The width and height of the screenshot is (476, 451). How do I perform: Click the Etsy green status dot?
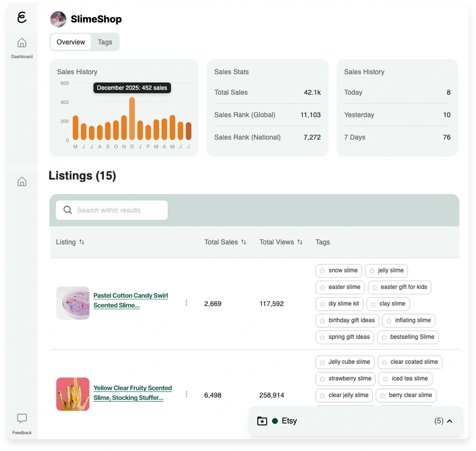tap(275, 421)
